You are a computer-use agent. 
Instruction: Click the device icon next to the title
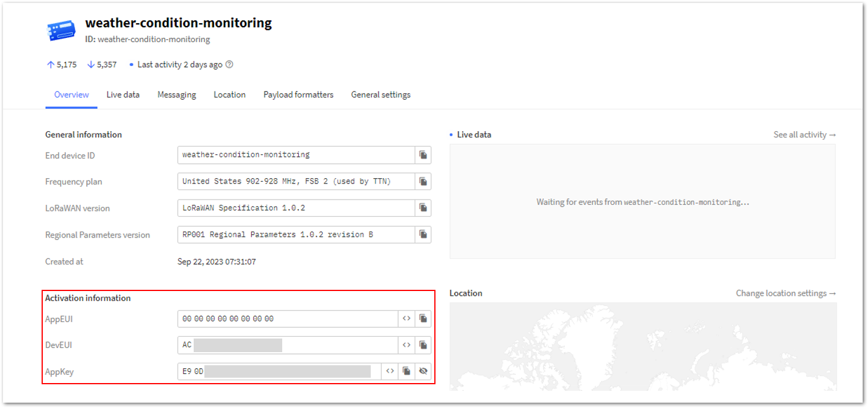(62, 31)
